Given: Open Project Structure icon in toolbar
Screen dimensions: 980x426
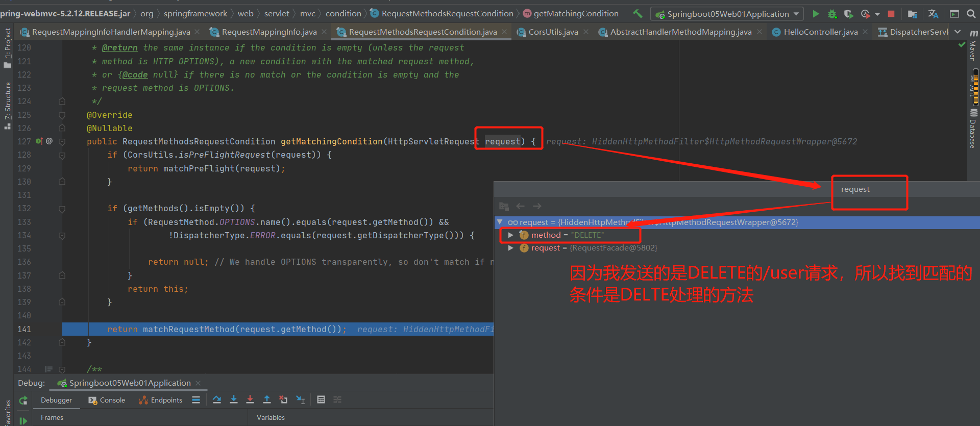Looking at the screenshot, I should pos(913,14).
